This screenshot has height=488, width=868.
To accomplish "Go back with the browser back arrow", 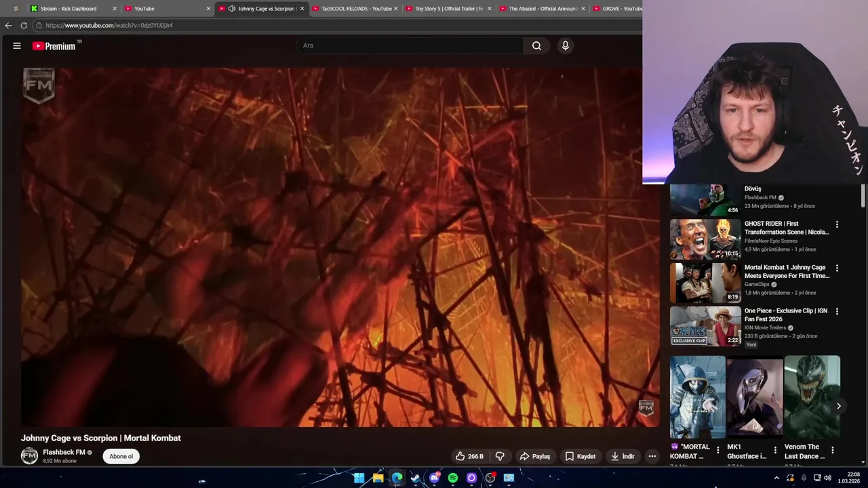I will 8,25.
